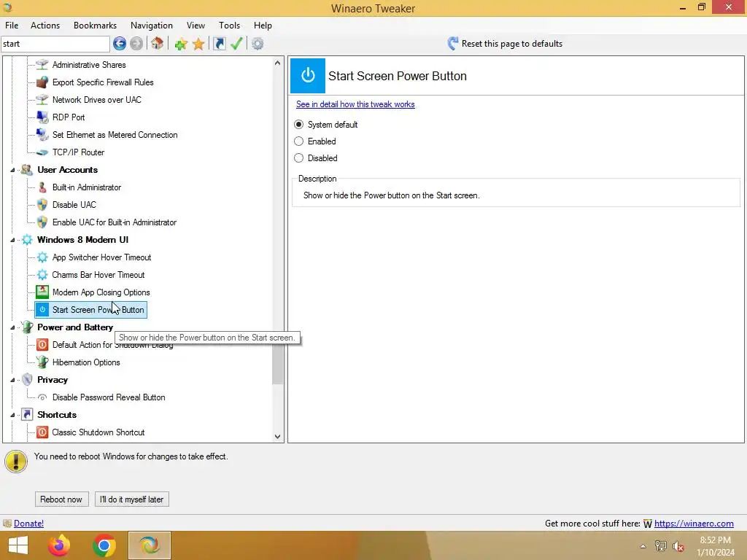Screen dimensions: 747x560
Task: Click the tree scrollbar down arrow
Action: (x=278, y=436)
